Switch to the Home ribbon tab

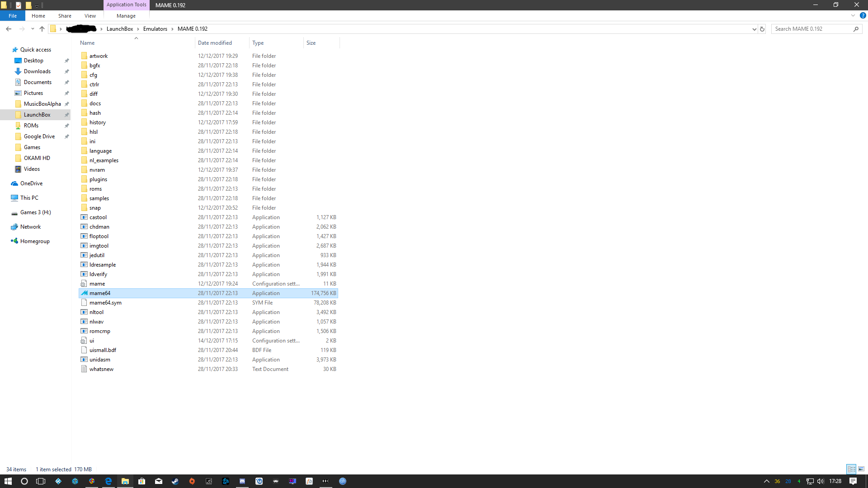click(x=38, y=16)
